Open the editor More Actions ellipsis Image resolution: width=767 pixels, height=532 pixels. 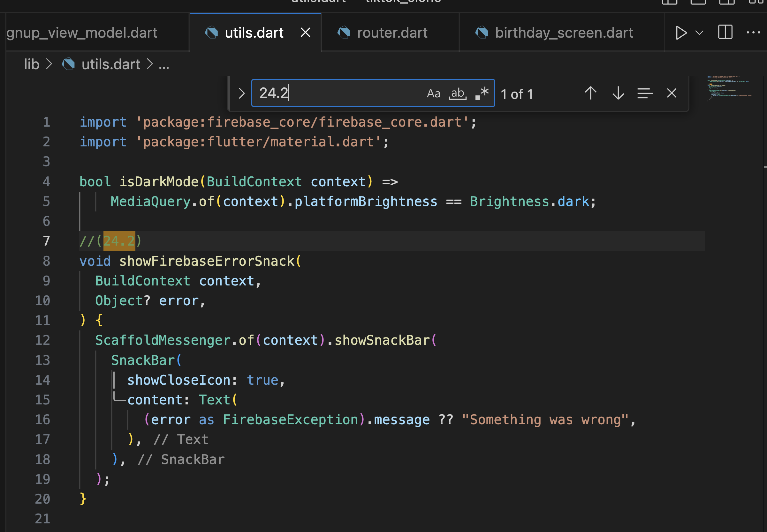point(753,32)
